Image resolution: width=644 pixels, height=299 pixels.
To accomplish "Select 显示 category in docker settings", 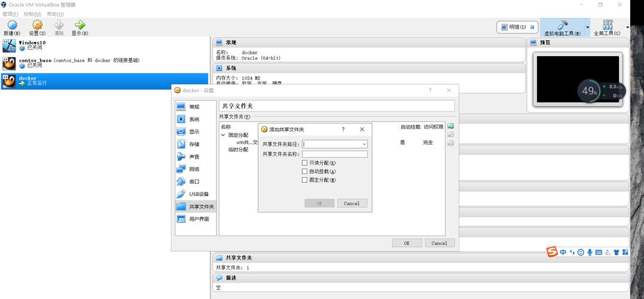I will tap(195, 132).
